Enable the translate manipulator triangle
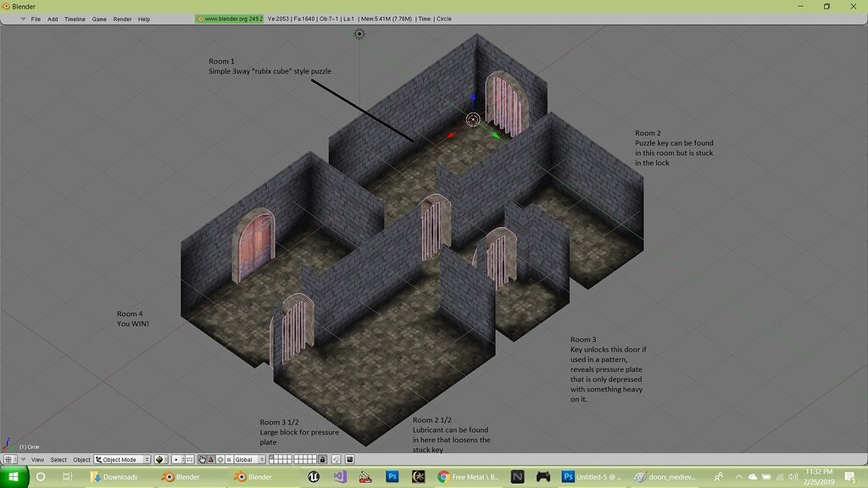The width and height of the screenshot is (868, 488). pos(211,459)
